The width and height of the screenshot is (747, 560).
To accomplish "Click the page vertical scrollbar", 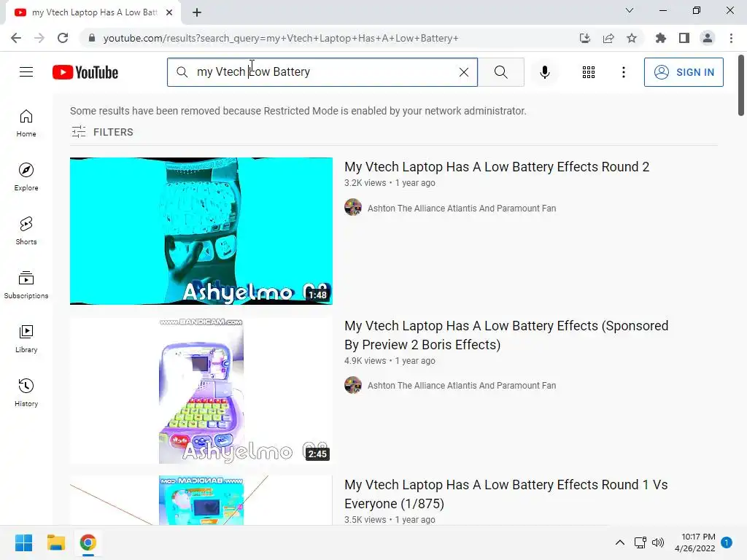I will [741, 86].
